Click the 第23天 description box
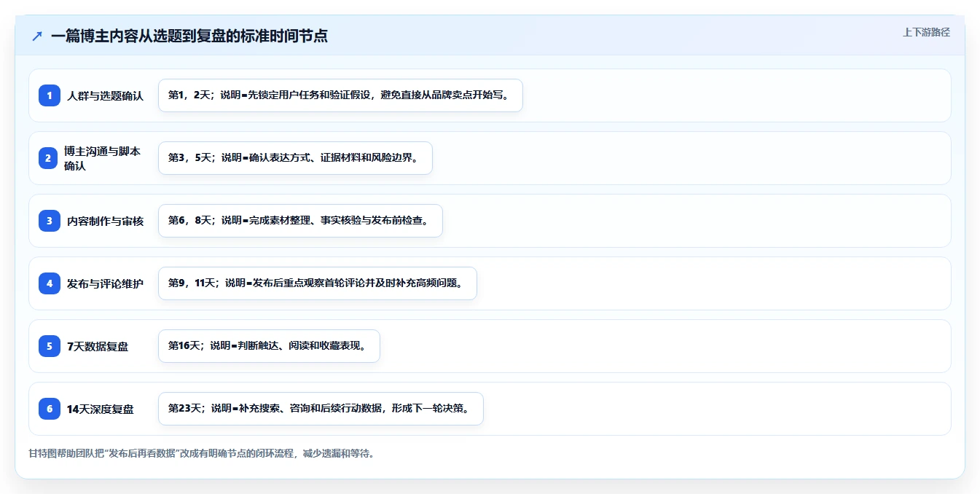 321,409
